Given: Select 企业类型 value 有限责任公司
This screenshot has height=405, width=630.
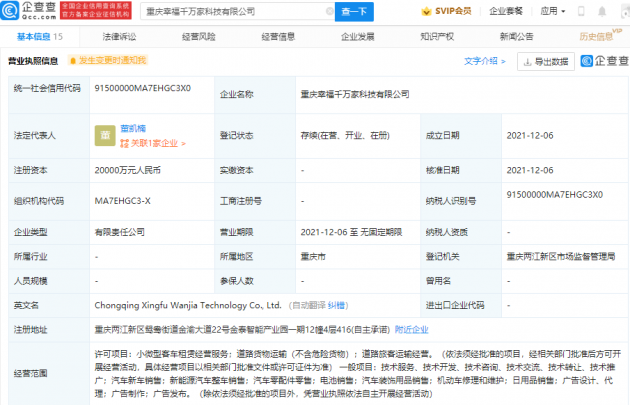Looking at the screenshot, I should point(119,232).
